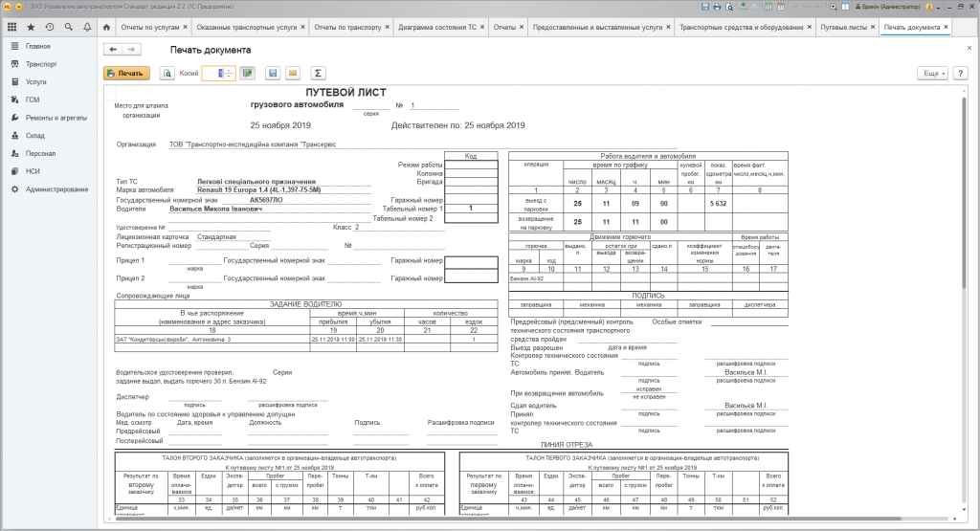Navigate back with left arrow

point(113,50)
